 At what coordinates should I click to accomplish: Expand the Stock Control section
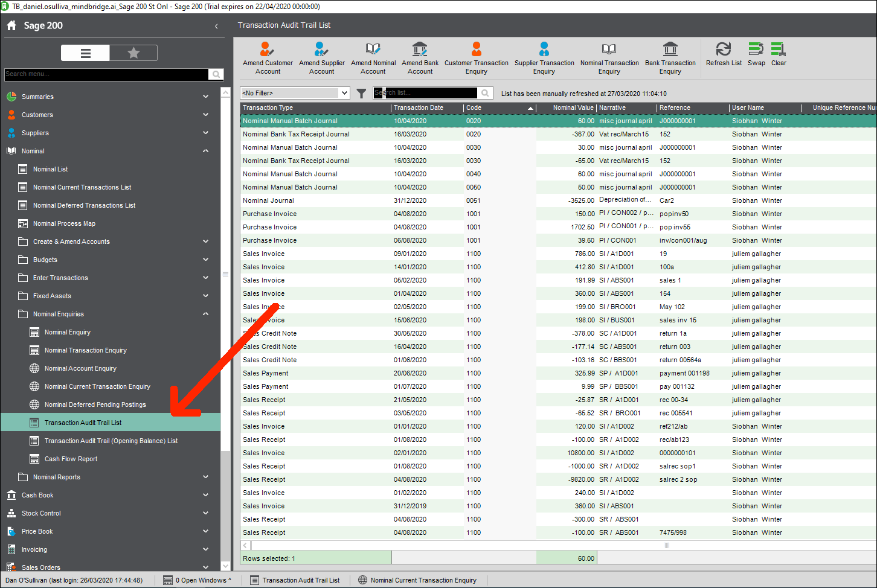205,513
